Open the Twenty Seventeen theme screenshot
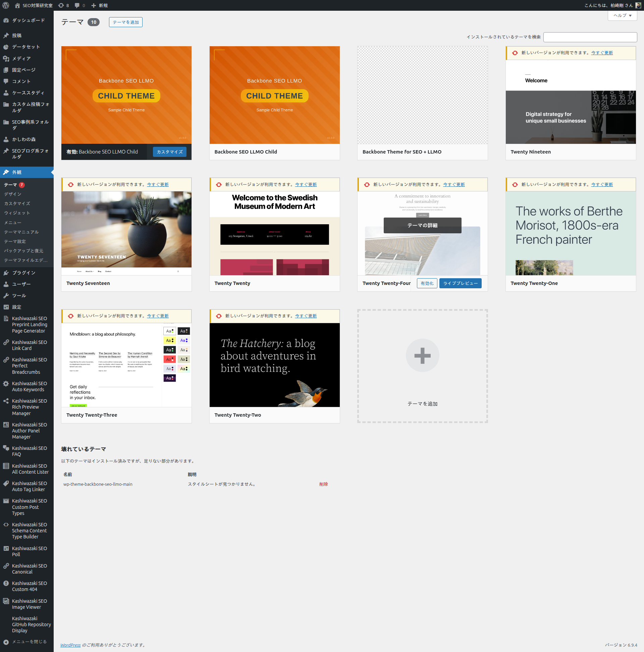 pos(126,233)
